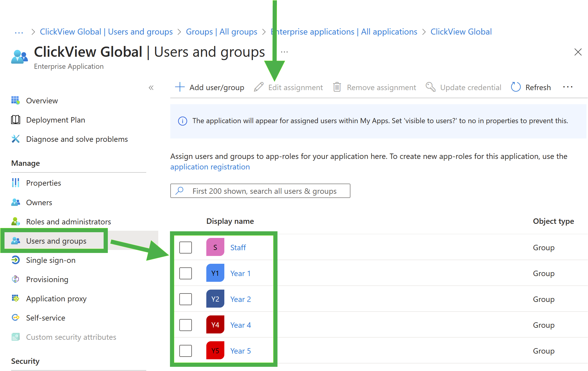Click Add user/group label text
588x371 pixels.
217,87
